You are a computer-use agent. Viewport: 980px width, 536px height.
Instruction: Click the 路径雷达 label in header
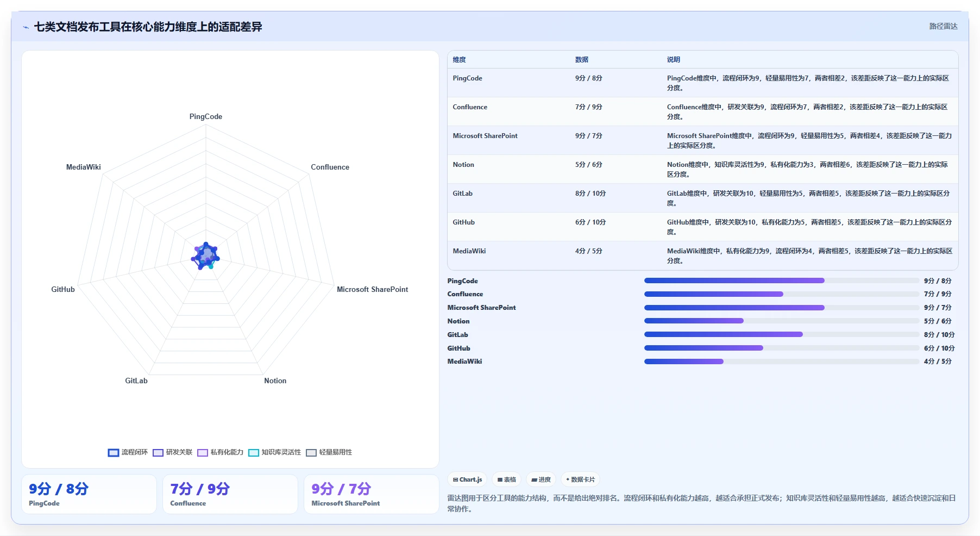point(943,26)
